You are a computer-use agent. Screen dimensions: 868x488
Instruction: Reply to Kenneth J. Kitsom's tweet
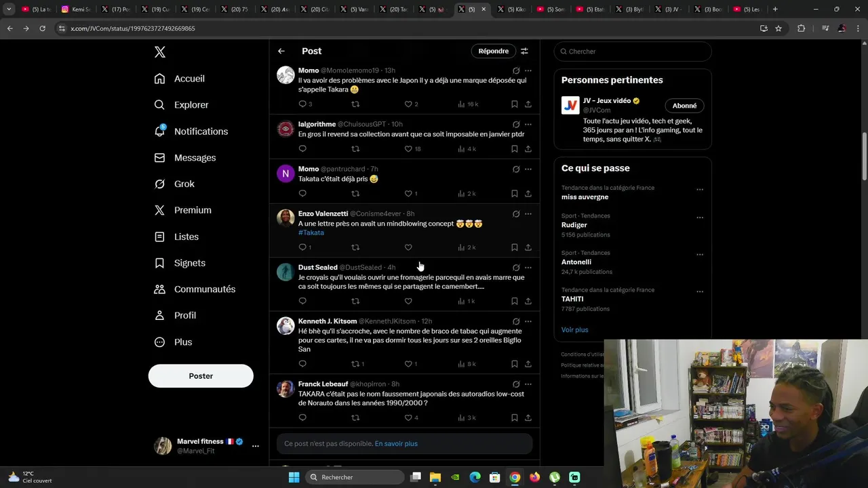coord(302,363)
